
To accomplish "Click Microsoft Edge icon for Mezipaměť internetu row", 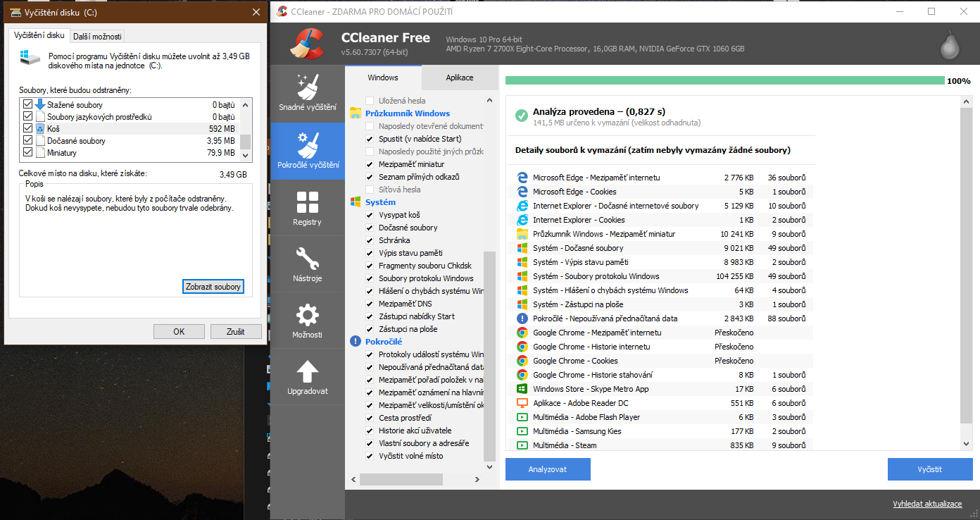I will (522, 178).
